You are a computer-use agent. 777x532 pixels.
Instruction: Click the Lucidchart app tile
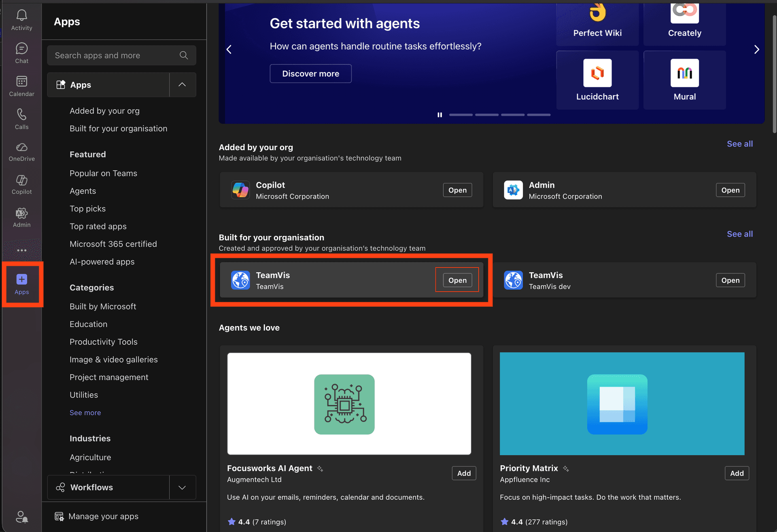point(597,80)
